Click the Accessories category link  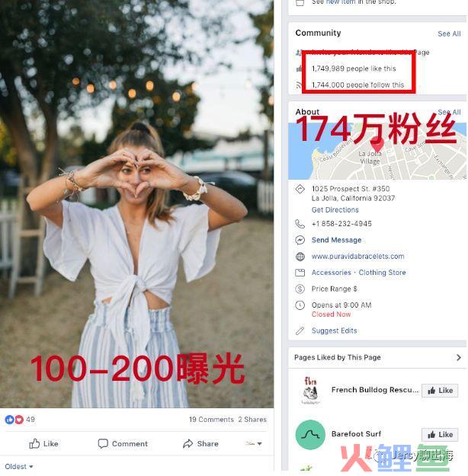332,273
